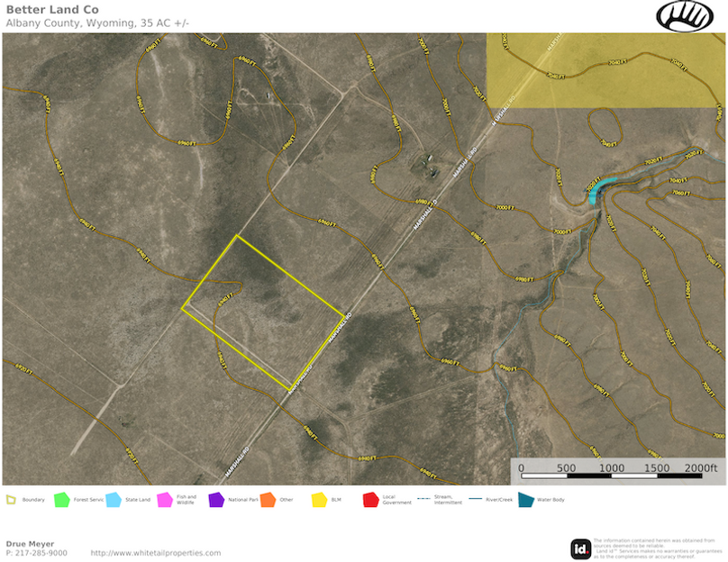Screen dimensions: 728x562
Task: Click the Land id logo badge
Action: tap(581, 548)
